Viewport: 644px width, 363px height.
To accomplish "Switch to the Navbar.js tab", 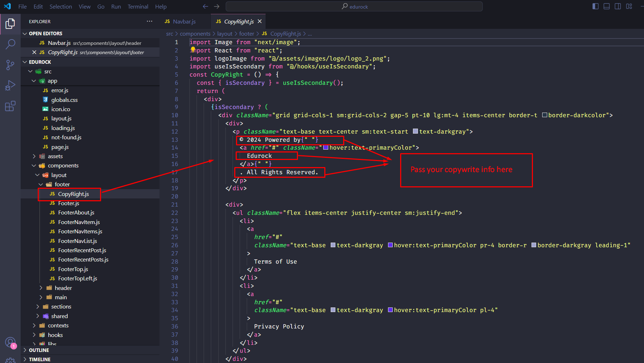I will click(x=185, y=21).
